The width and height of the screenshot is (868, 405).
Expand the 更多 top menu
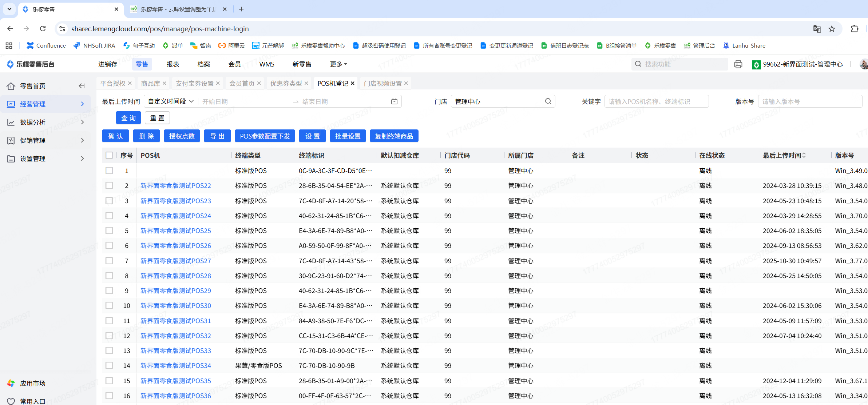point(338,64)
